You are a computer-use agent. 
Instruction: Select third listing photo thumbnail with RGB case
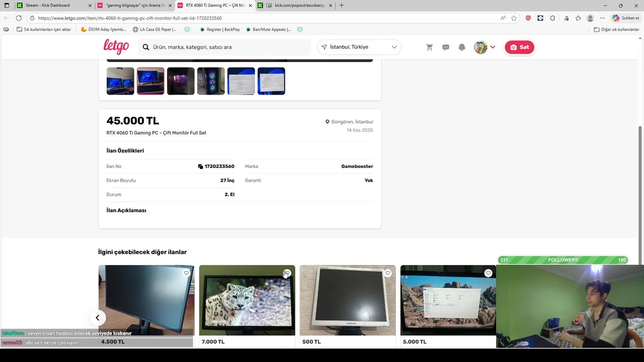coord(181,81)
